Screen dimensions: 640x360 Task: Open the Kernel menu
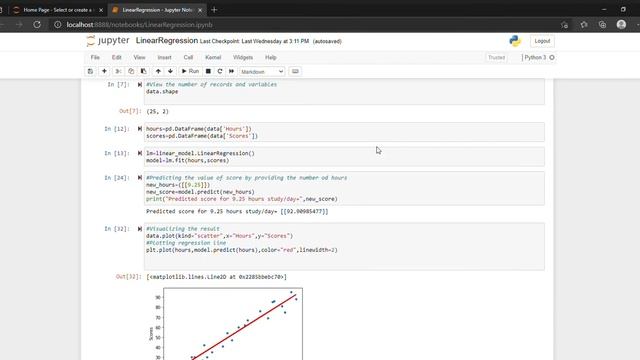[213, 58]
